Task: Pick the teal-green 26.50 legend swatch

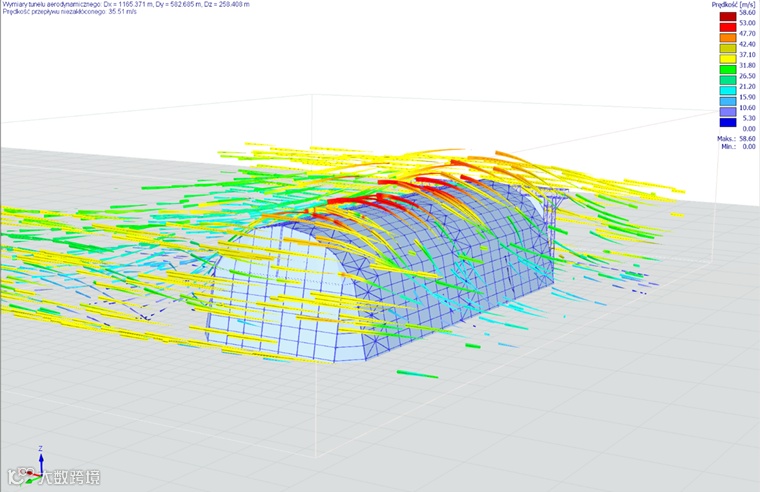Action: click(728, 80)
